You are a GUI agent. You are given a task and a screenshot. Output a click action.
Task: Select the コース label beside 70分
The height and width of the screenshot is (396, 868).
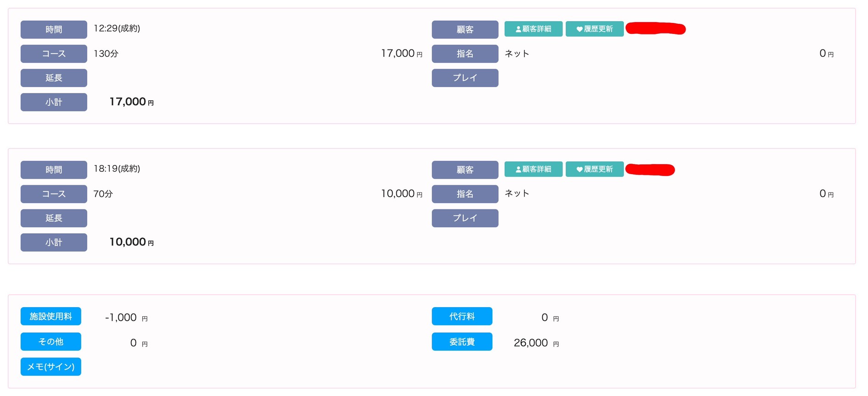click(x=54, y=194)
